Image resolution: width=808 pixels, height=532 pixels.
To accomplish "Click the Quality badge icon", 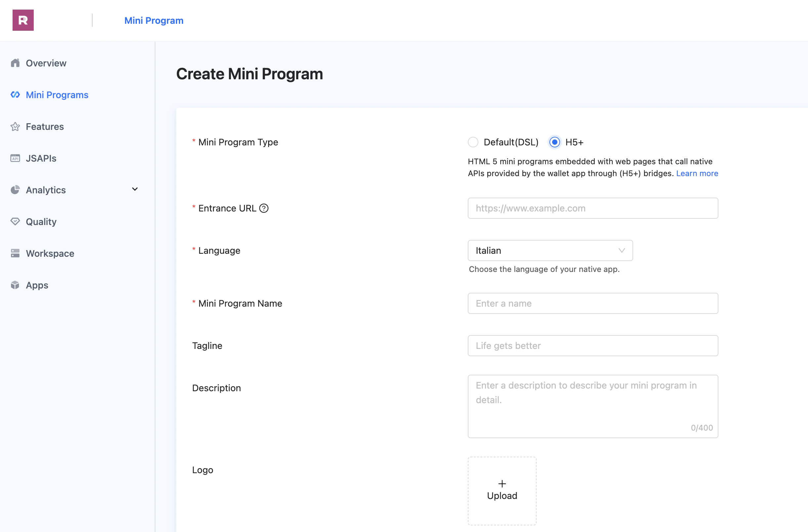I will [15, 221].
